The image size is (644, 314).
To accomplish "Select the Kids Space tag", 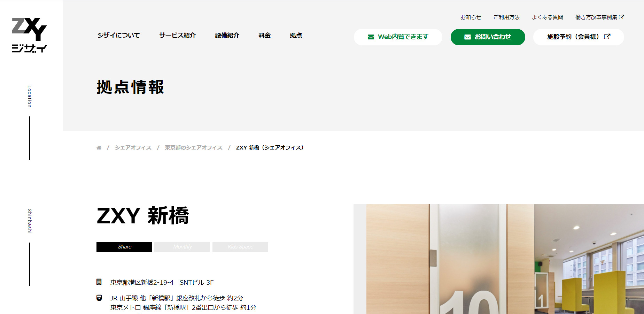I will tap(240, 247).
